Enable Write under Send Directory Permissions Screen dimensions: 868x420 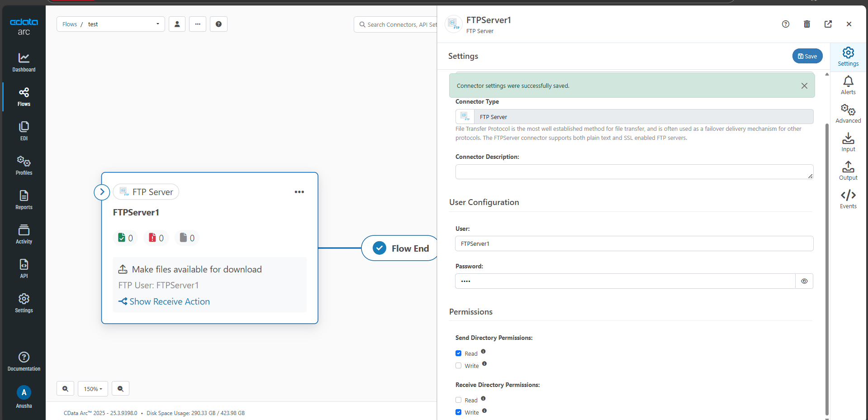point(458,366)
